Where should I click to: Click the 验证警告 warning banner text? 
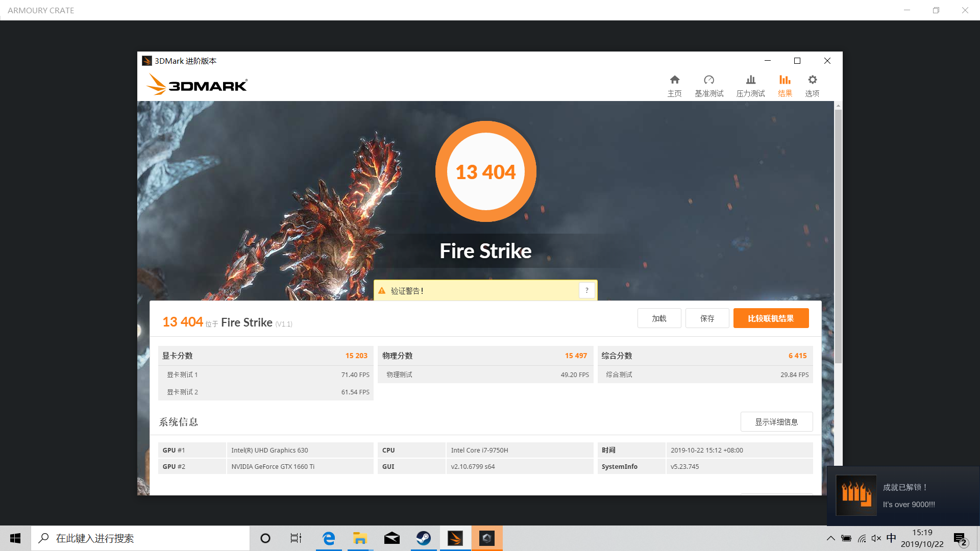pos(407,291)
